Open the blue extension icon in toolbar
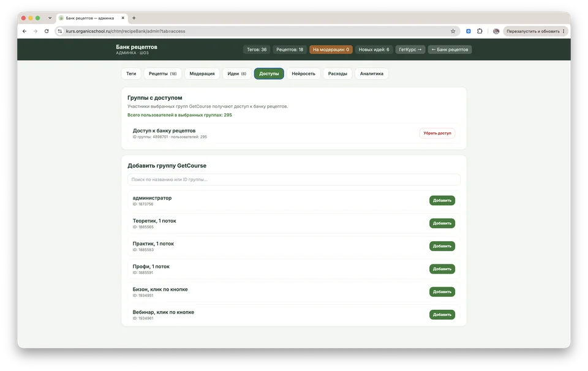The width and height of the screenshot is (588, 371). point(469,31)
